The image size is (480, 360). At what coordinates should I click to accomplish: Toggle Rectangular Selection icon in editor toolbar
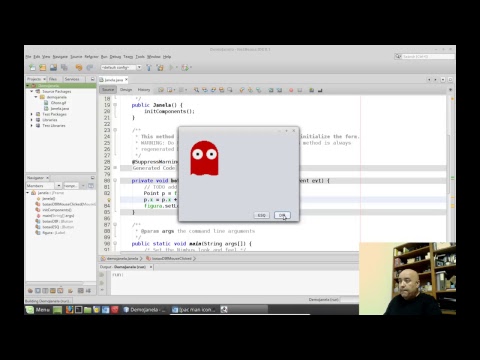coord(230,90)
